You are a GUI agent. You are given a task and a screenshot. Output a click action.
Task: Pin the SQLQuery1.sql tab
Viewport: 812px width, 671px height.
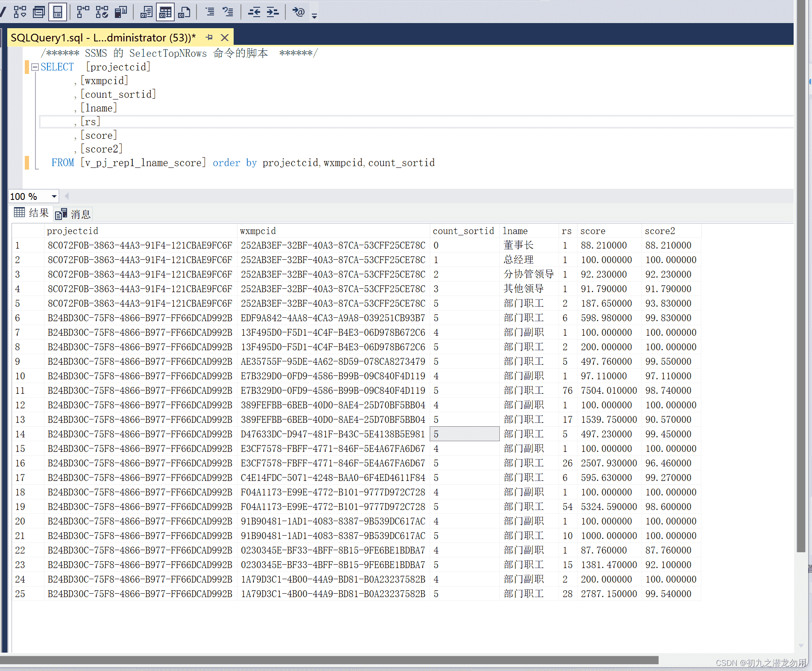(209, 38)
